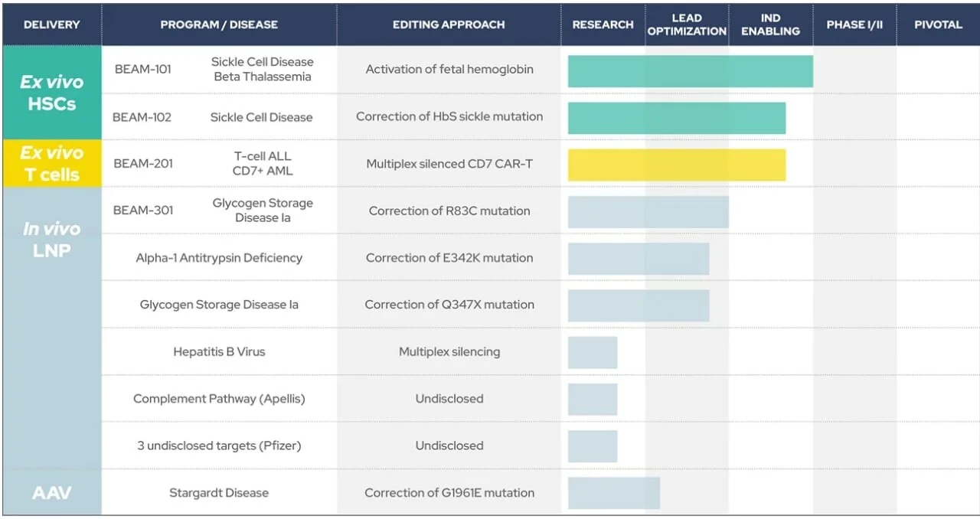
Task: Select the BEAM-301 program label
Action: pos(143,210)
